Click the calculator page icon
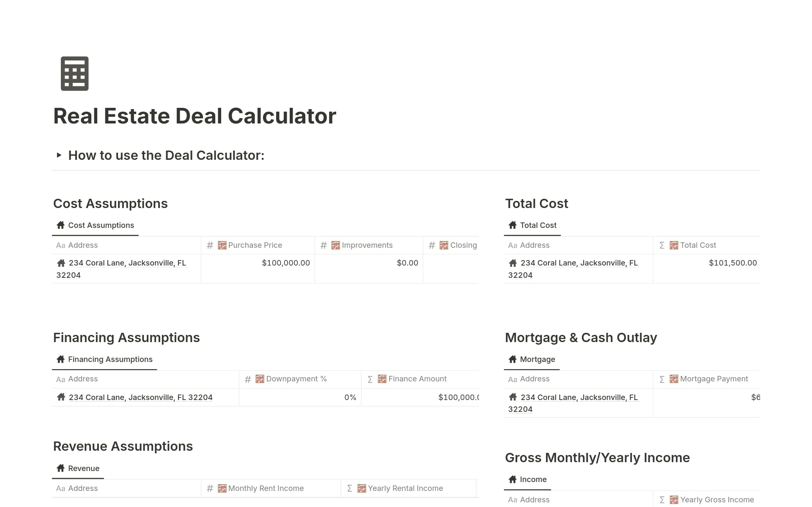 pyautogui.click(x=74, y=73)
